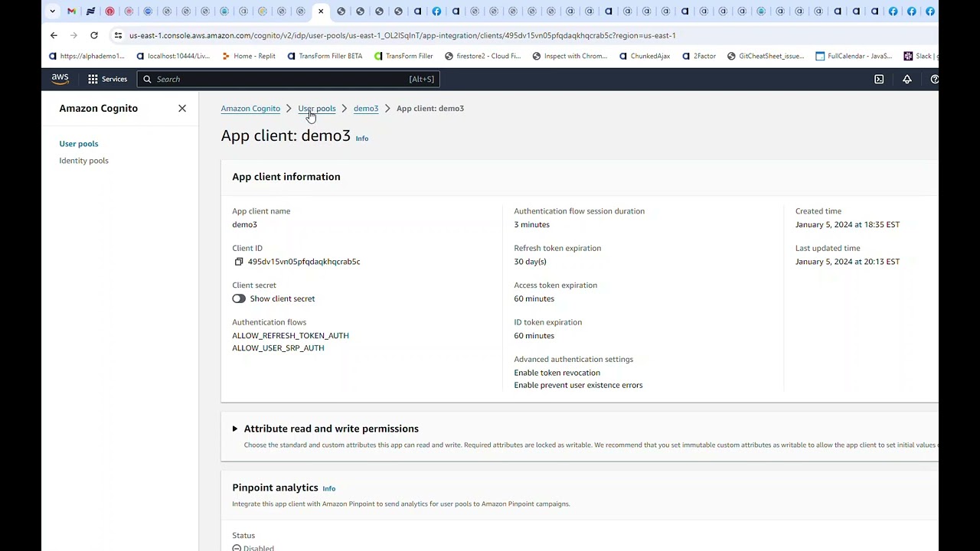Click ALLOW_REFRESH_TOKEN_AUTH flow text

(x=290, y=335)
